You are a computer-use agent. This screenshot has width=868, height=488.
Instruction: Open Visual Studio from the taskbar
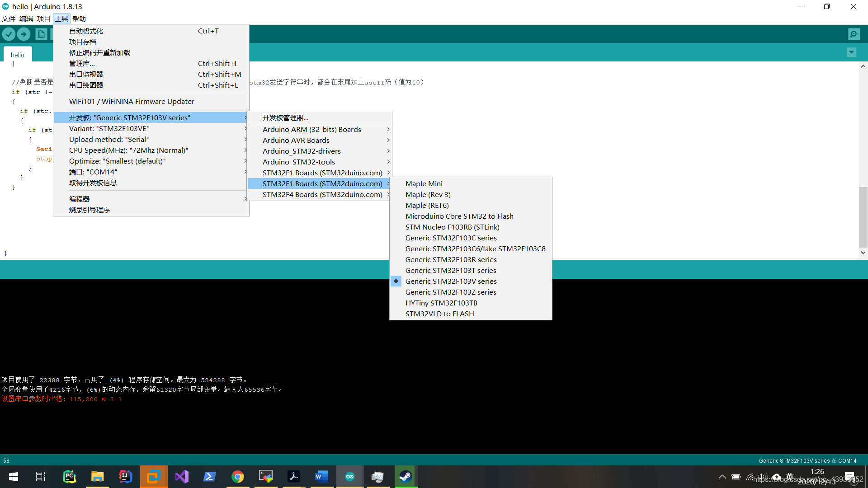pyautogui.click(x=182, y=476)
